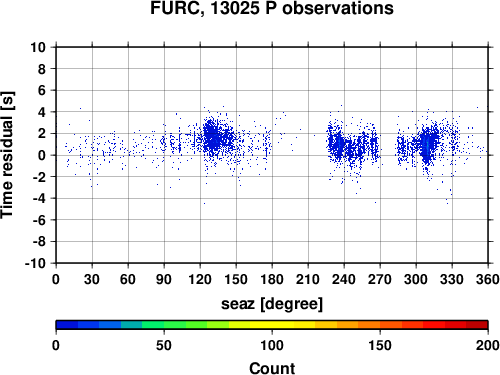Click the x-axis tick label '360'
Screen dimensions: 500x375
[488, 279]
